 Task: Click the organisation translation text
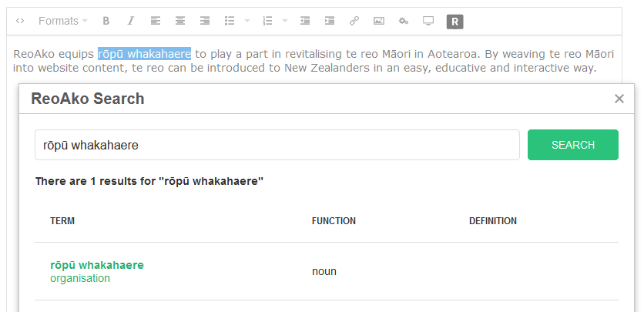[x=80, y=278]
